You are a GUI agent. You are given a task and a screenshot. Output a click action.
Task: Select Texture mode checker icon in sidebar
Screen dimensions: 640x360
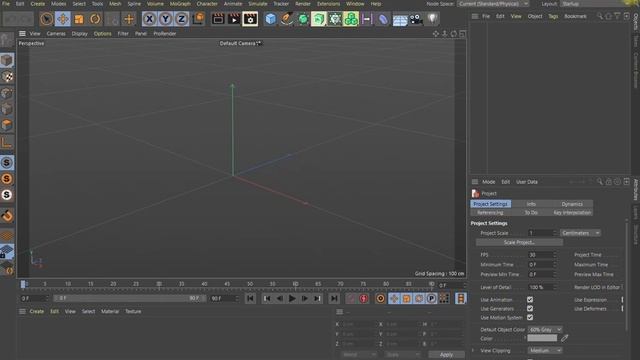[7, 77]
